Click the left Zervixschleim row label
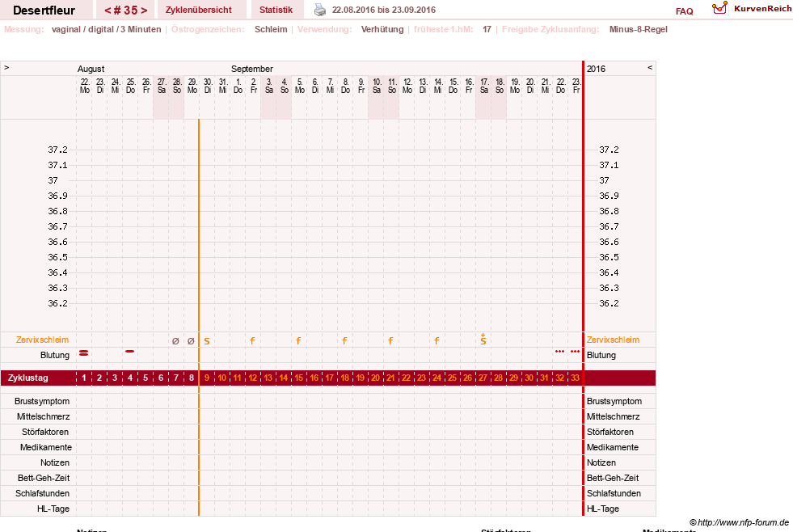The width and height of the screenshot is (793, 532). coord(43,340)
